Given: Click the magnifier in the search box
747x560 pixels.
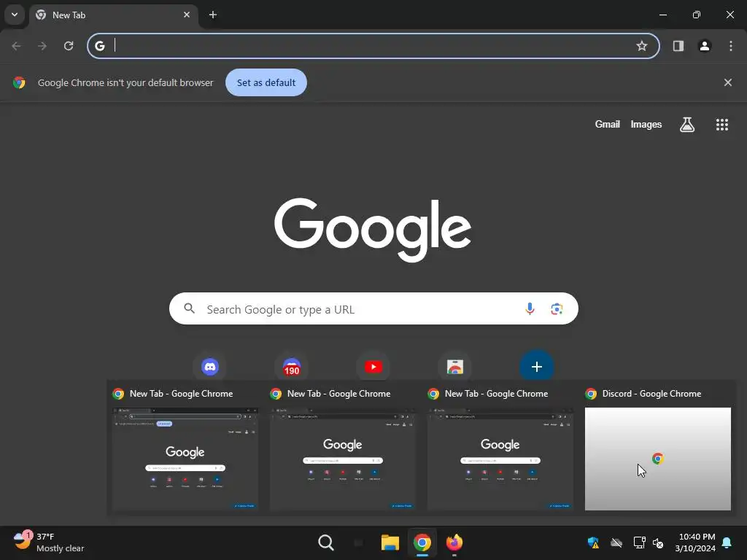Looking at the screenshot, I should [189, 308].
